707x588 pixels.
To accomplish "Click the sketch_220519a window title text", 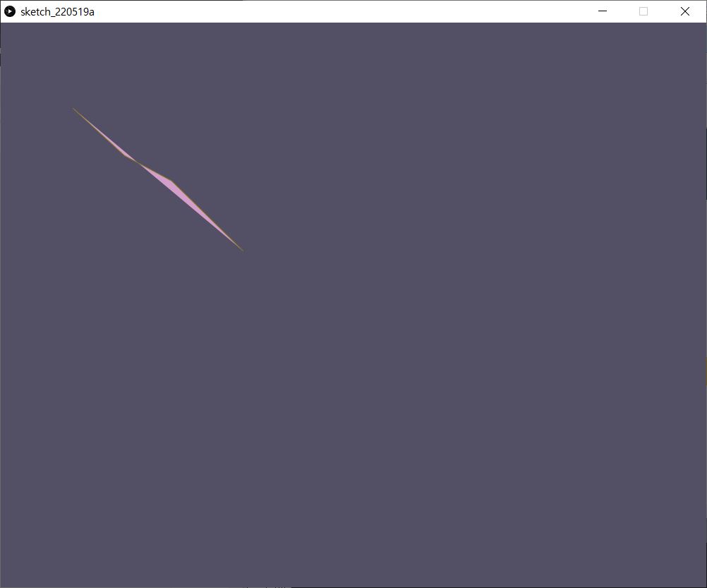I will click(x=57, y=11).
